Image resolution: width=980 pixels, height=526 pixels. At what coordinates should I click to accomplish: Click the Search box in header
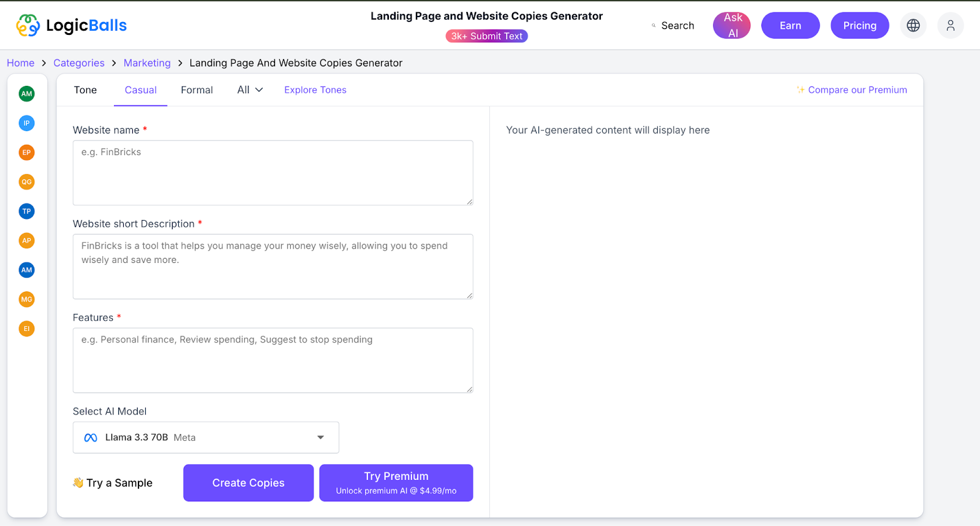click(673, 26)
